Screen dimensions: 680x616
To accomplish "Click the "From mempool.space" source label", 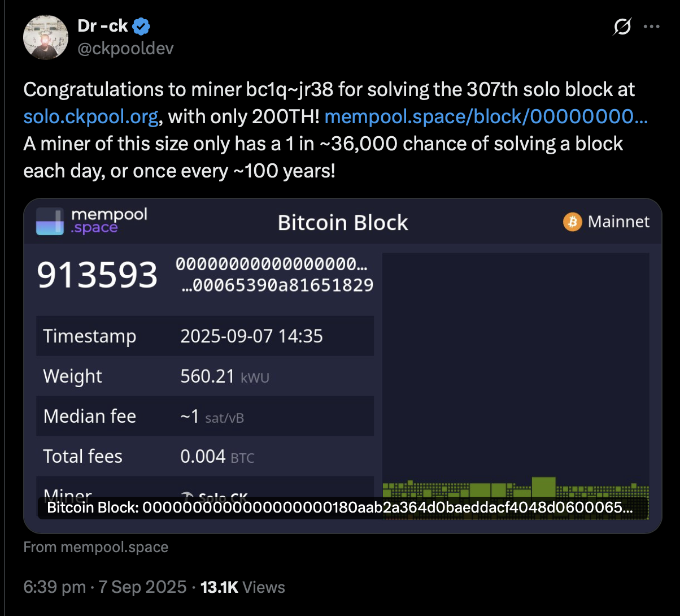I will click(x=96, y=547).
